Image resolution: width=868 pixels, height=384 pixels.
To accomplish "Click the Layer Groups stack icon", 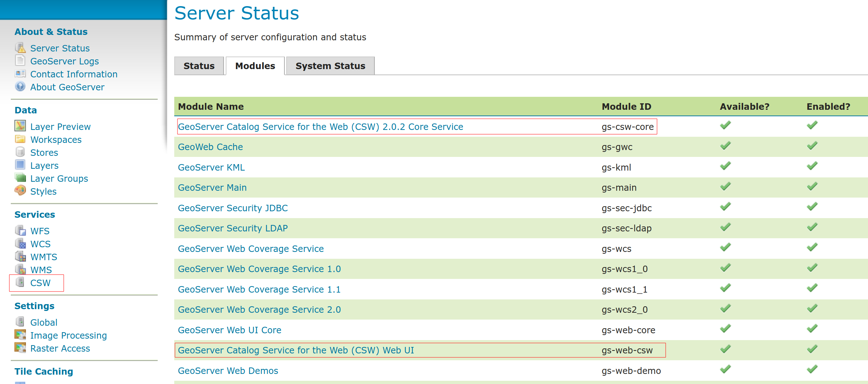I will 20,178.
